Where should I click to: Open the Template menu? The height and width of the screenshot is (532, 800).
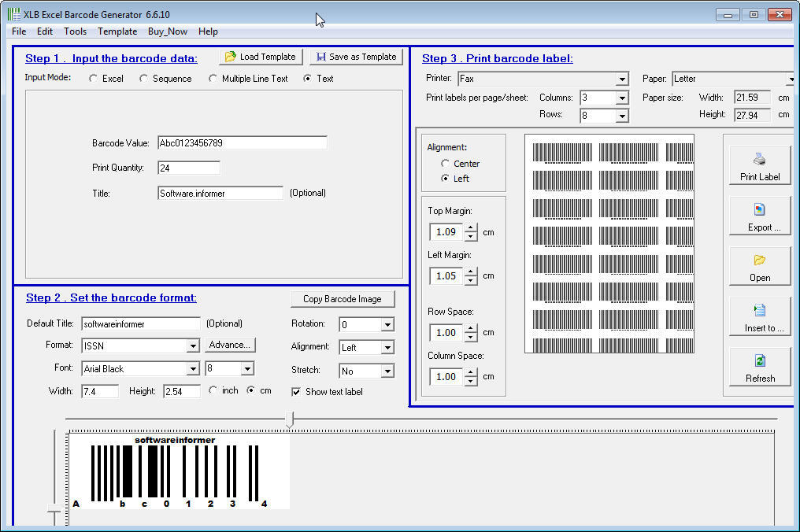pyautogui.click(x=117, y=31)
